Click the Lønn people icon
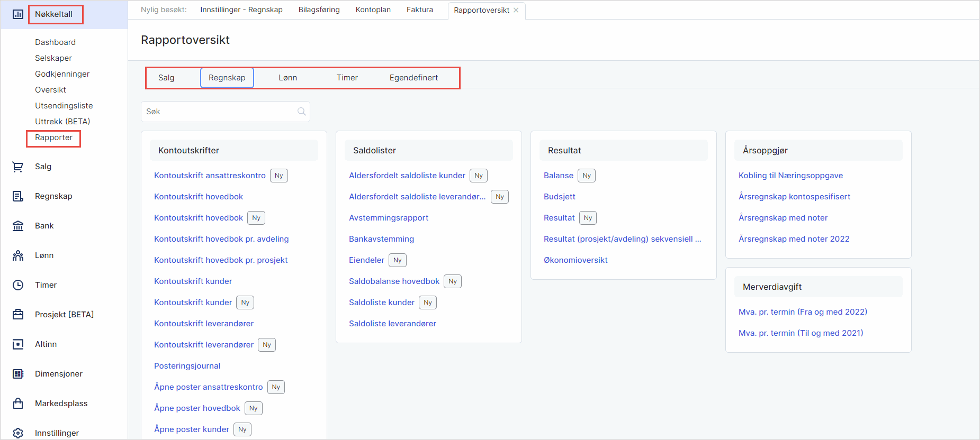This screenshot has height=440, width=980. tap(18, 255)
